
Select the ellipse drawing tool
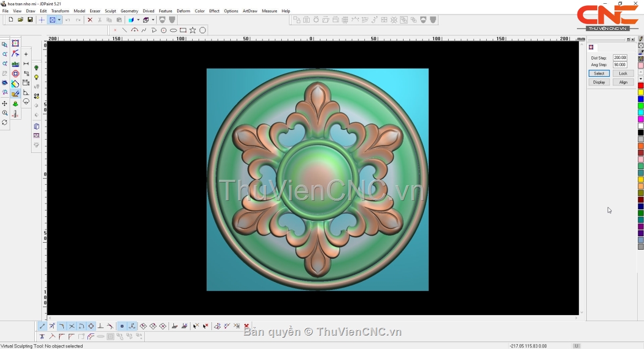coord(173,30)
